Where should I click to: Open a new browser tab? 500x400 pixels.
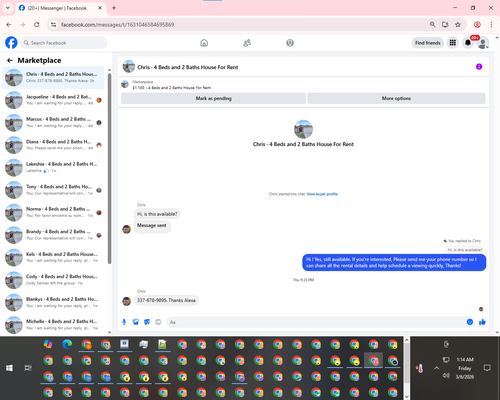point(114,8)
